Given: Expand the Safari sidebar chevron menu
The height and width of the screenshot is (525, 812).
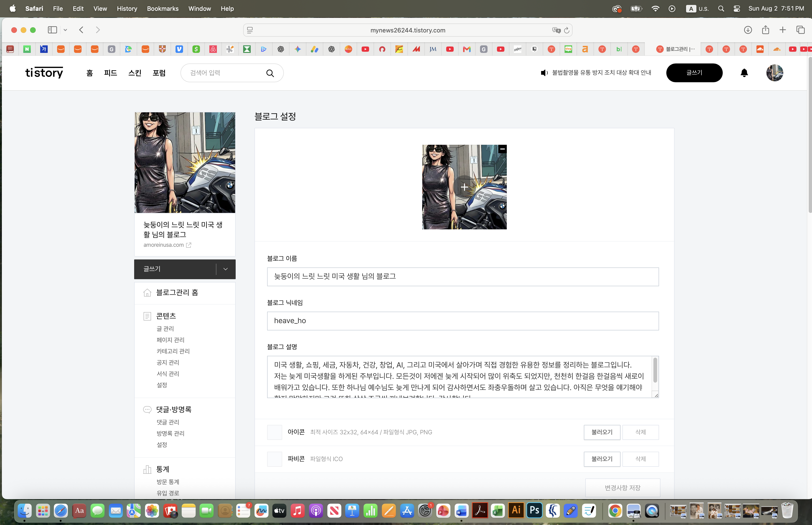Looking at the screenshot, I should click(65, 30).
